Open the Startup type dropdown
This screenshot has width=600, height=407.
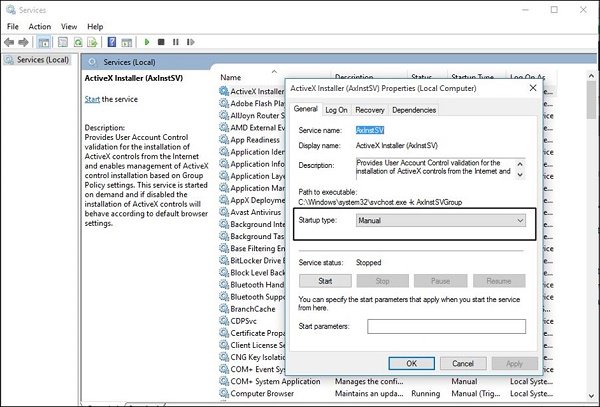pos(440,220)
